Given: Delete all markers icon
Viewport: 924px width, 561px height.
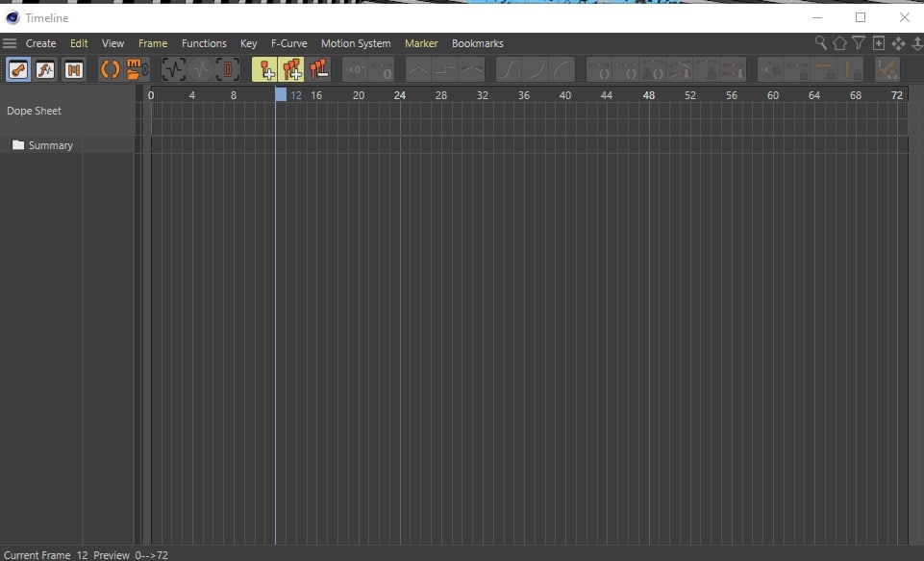Looking at the screenshot, I should (319, 69).
